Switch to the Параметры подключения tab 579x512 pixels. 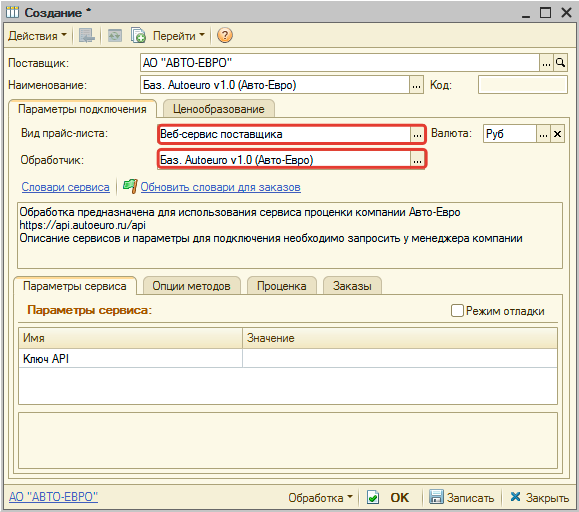click(82, 109)
